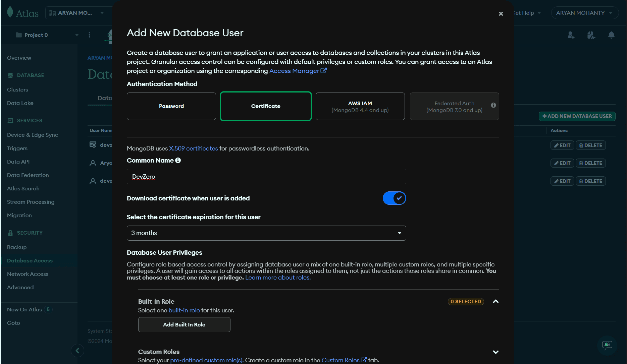Click the Common Name info icon
The height and width of the screenshot is (364, 627).
coord(178,161)
